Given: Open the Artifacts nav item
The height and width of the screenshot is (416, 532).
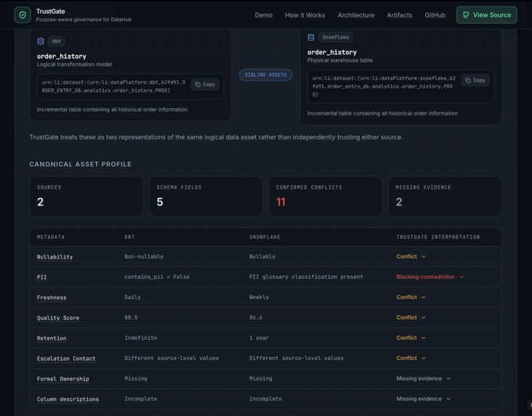Looking at the screenshot, I should [x=400, y=15].
